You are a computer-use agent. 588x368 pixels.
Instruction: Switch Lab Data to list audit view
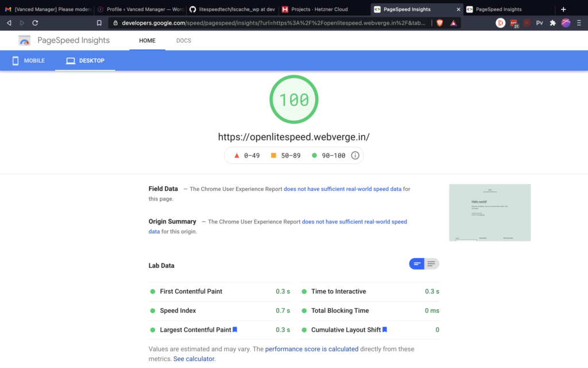coord(430,263)
